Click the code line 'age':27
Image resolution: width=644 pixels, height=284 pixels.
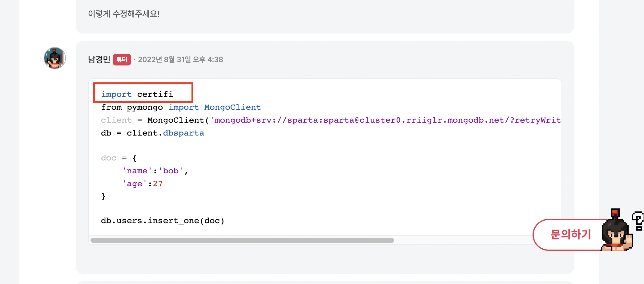tap(142, 184)
